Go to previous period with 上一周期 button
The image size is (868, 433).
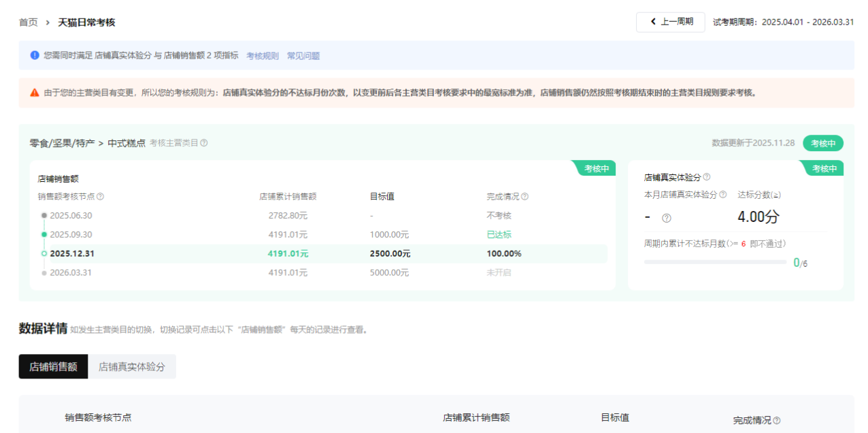[x=670, y=22]
